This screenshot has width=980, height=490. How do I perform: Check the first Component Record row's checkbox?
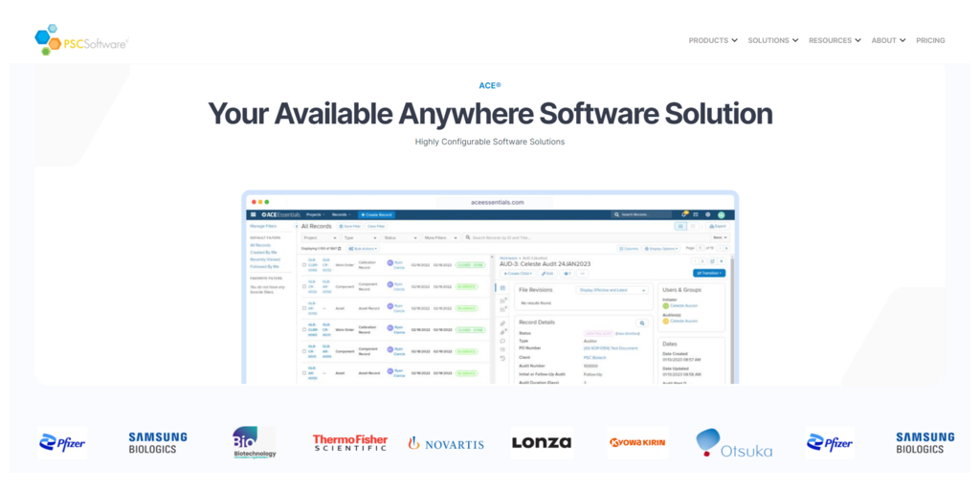coord(304,286)
